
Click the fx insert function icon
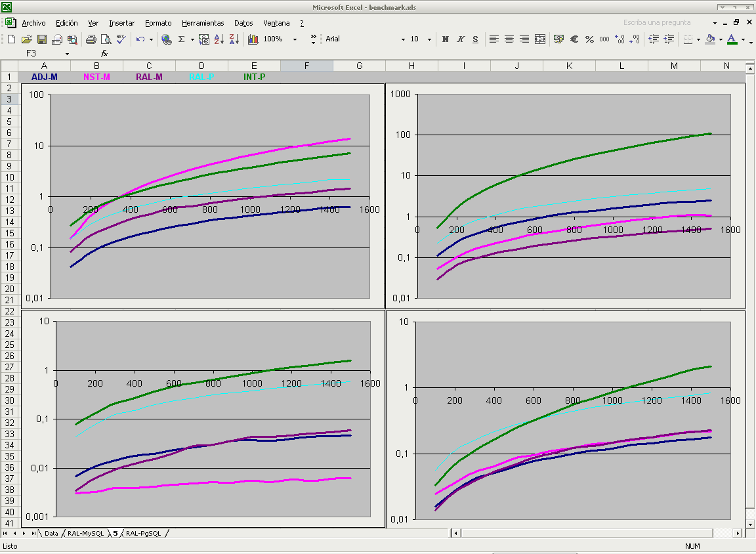[104, 54]
